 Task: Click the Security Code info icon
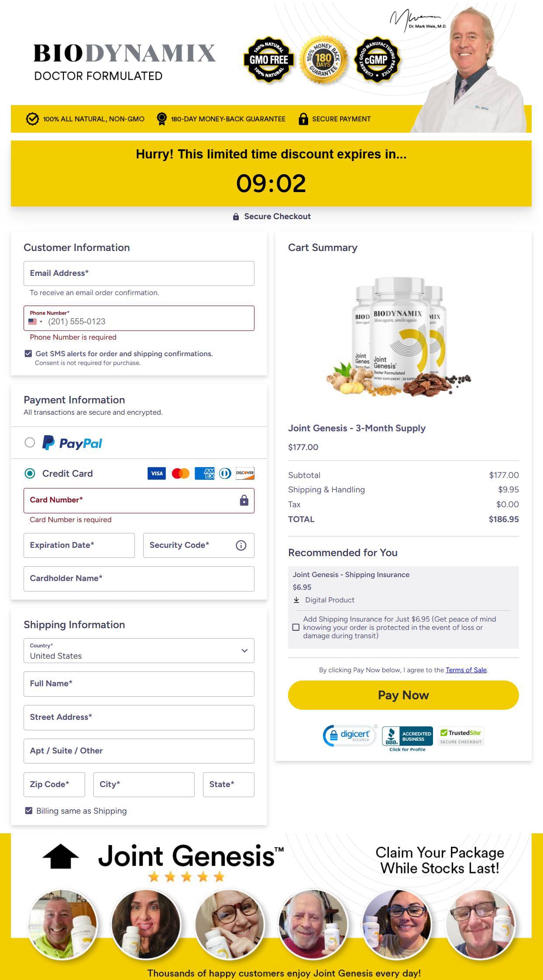click(241, 545)
